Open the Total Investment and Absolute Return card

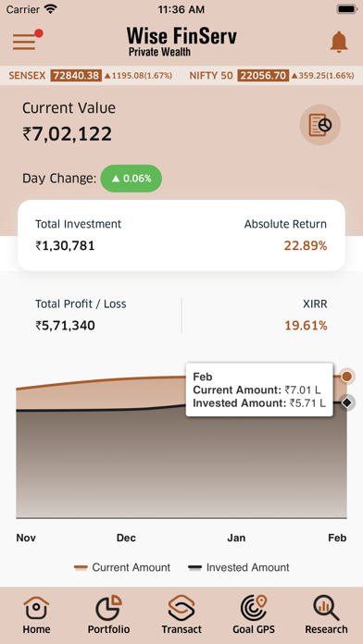[181, 235]
